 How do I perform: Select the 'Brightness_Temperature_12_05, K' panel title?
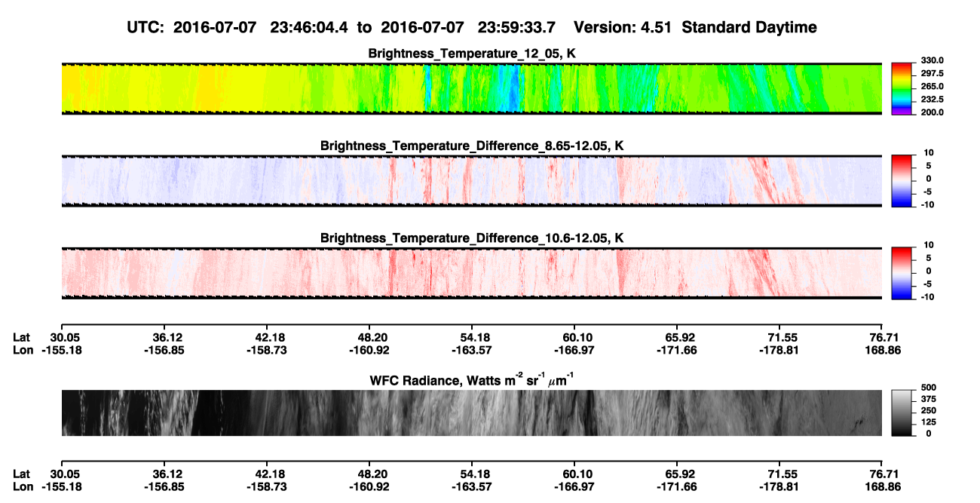472,54
